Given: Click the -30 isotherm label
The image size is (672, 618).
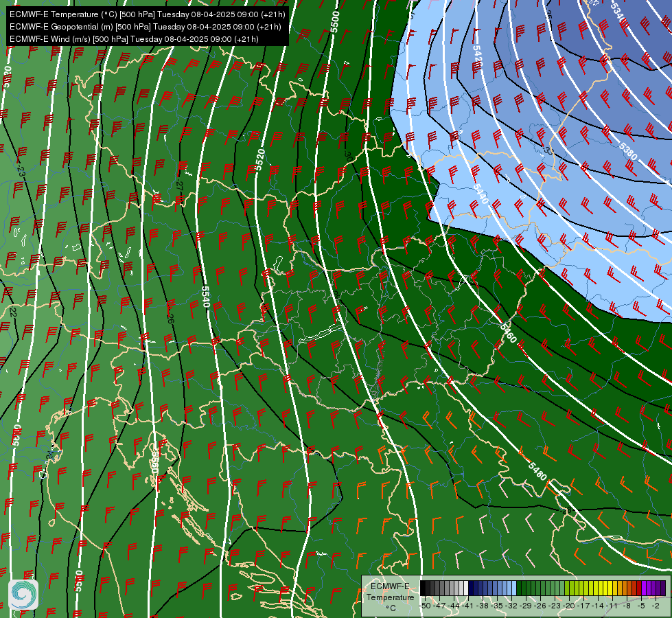Looking at the screenshot, I should 348,155.
